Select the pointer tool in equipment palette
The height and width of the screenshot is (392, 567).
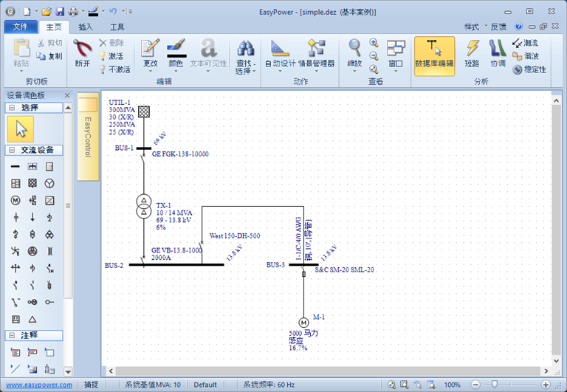(21, 128)
